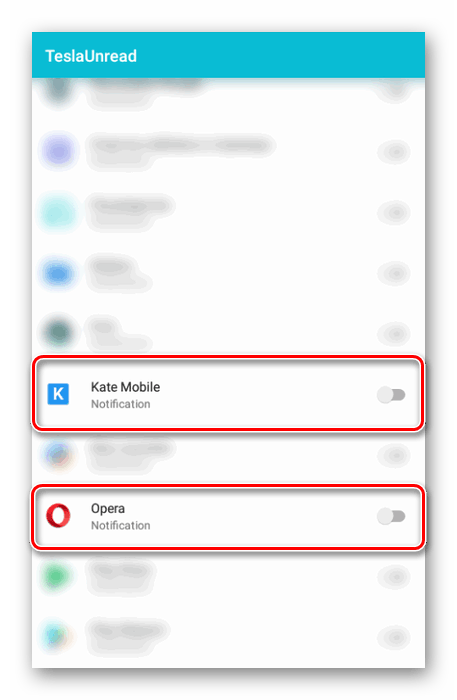The image size is (457, 700).
Task: Enable the Opera notification switch
Action: [x=391, y=516]
